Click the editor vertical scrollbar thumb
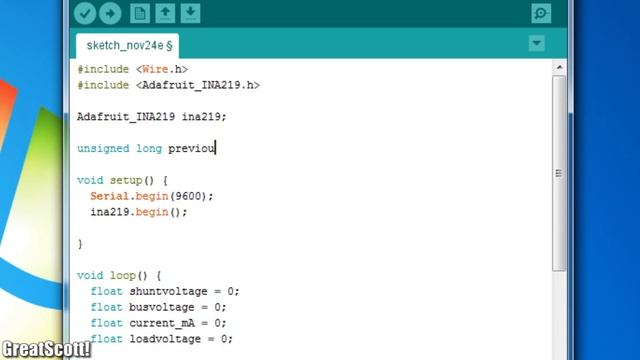This screenshot has height=360, width=640. [559, 173]
